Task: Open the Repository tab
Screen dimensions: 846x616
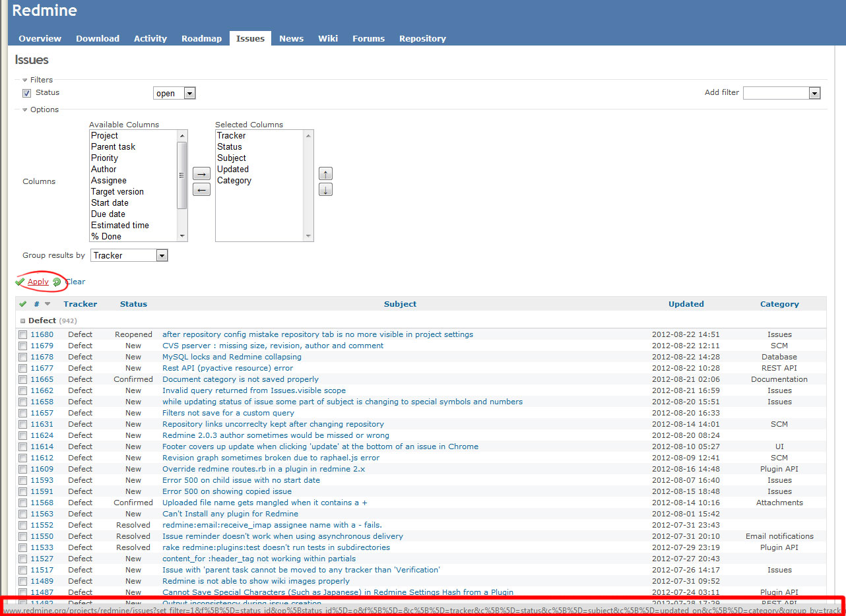Action: [x=422, y=38]
